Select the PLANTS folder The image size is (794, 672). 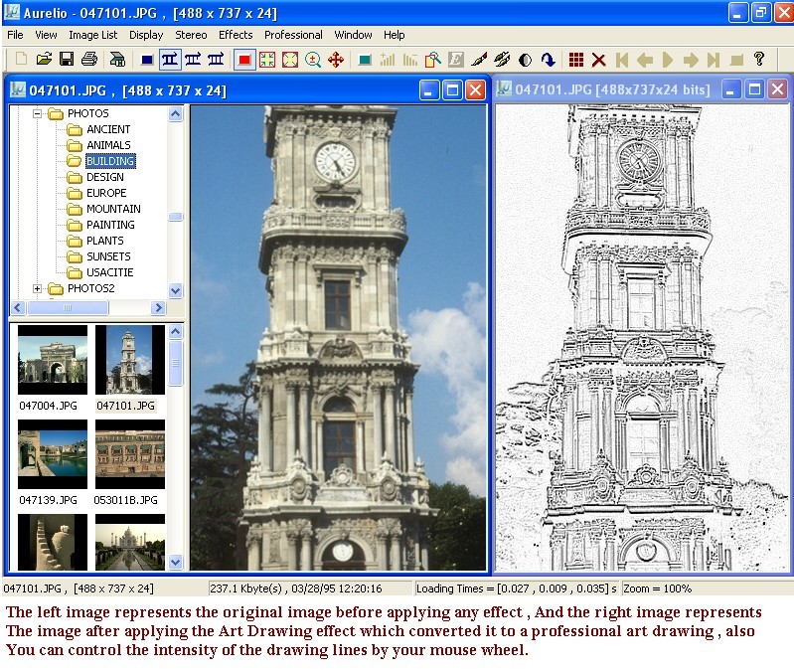coord(104,241)
